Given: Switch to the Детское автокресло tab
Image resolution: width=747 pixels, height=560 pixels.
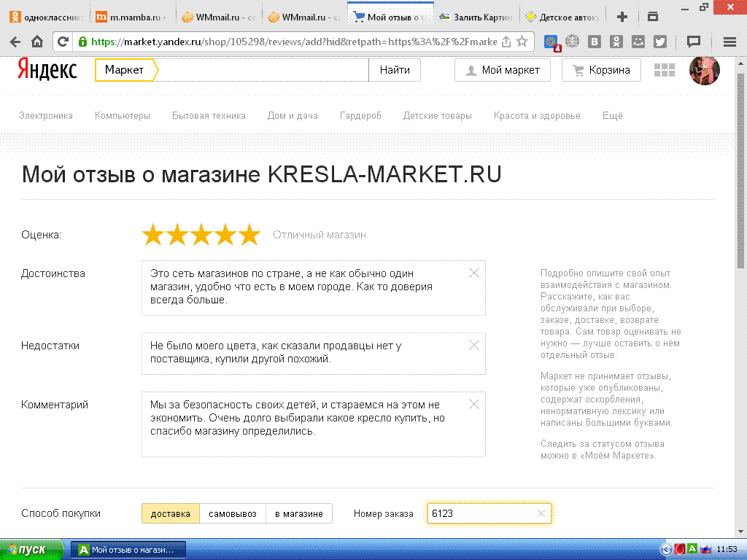Looking at the screenshot, I should [562, 17].
